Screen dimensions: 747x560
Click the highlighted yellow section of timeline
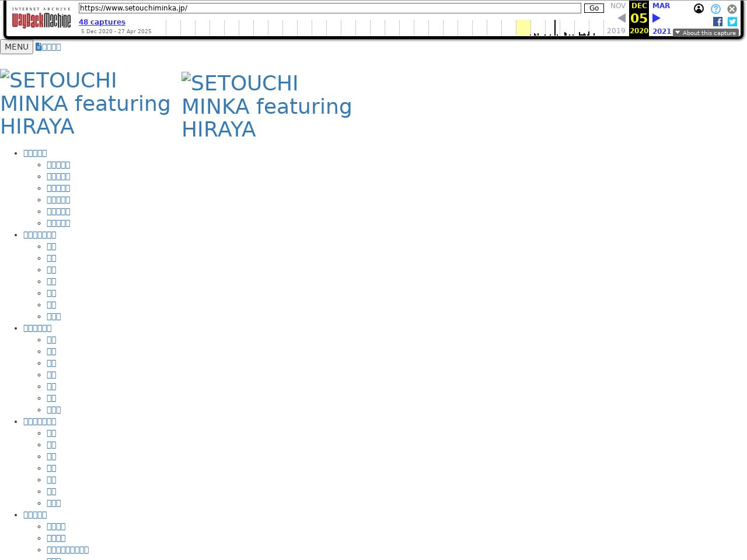coord(523,27)
